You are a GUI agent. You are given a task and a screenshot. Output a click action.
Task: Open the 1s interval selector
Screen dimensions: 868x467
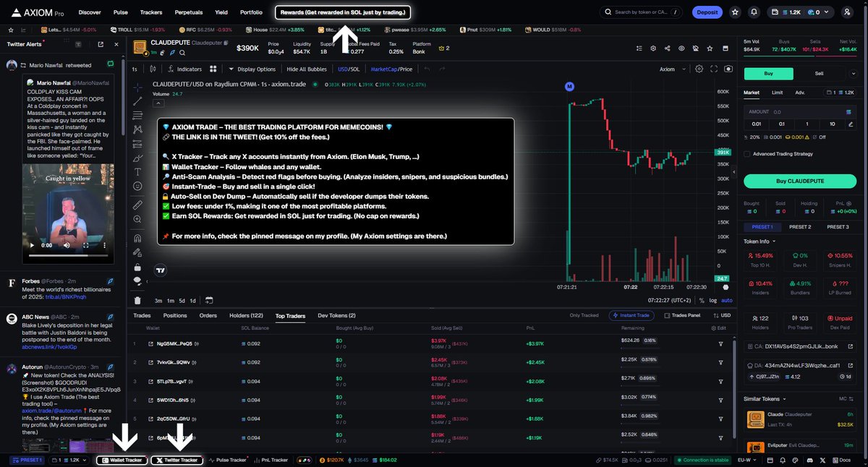coord(135,69)
